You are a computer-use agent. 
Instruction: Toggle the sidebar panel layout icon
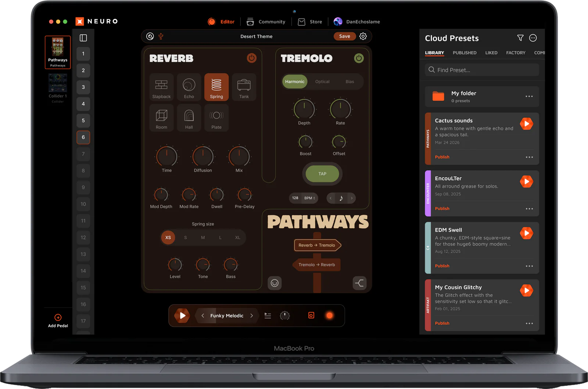click(x=83, y=38)
